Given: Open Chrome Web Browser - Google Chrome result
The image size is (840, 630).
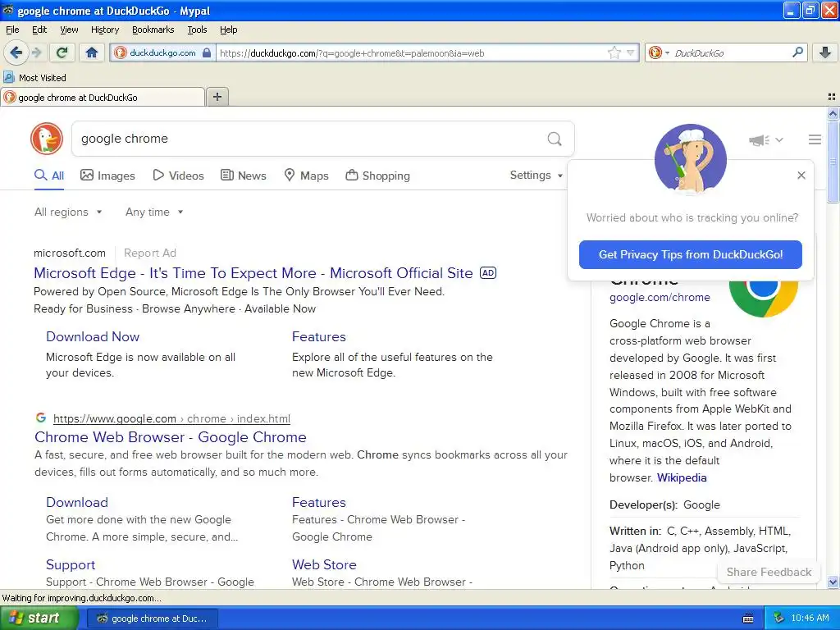Looking at the screenshot, I should click(171, 437).
